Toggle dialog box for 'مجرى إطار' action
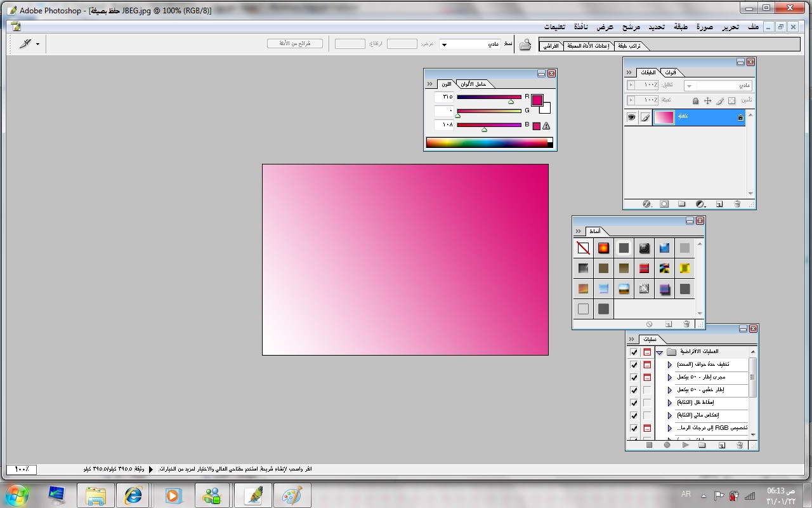This screenshot has width=812, height=508. (x=647, y=377)
